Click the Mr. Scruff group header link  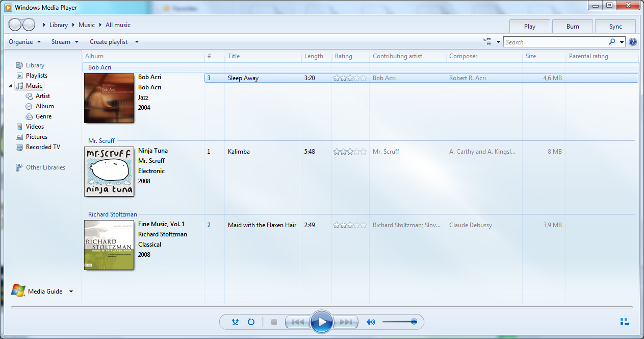click(101, 141)
